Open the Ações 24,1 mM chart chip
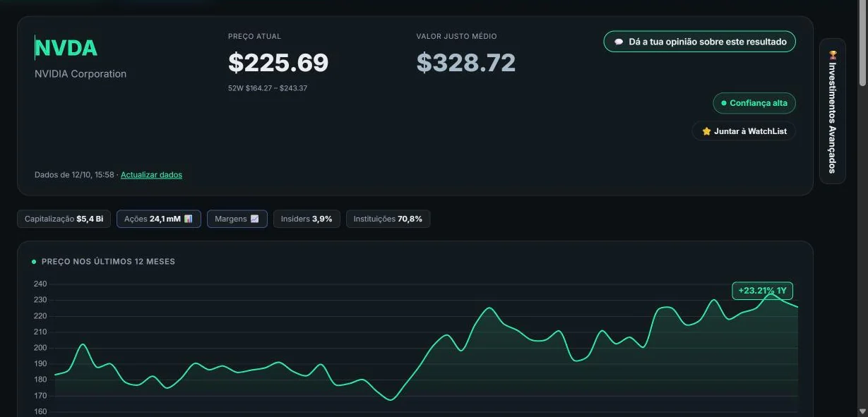Image resolution: width=868 pixels, height=417 pixels. pos(159,219)
